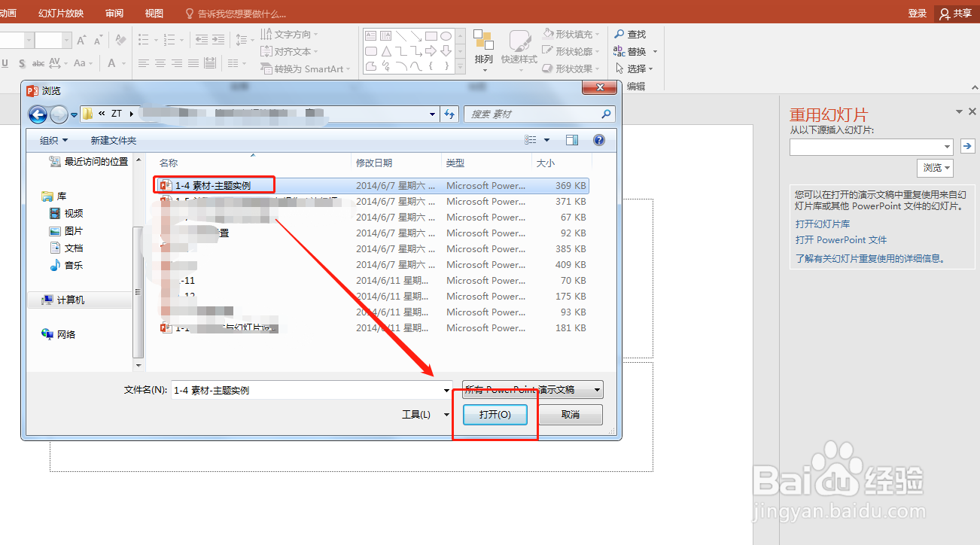Viewport: 980px width, 545px height.
Task: Select 音乐 library in the navigation pane
Action: (x=66, y=265)
